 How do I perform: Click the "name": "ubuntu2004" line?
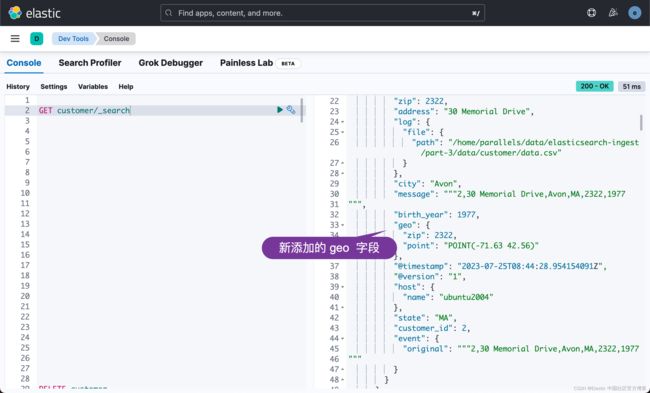(x=448, y=297)
